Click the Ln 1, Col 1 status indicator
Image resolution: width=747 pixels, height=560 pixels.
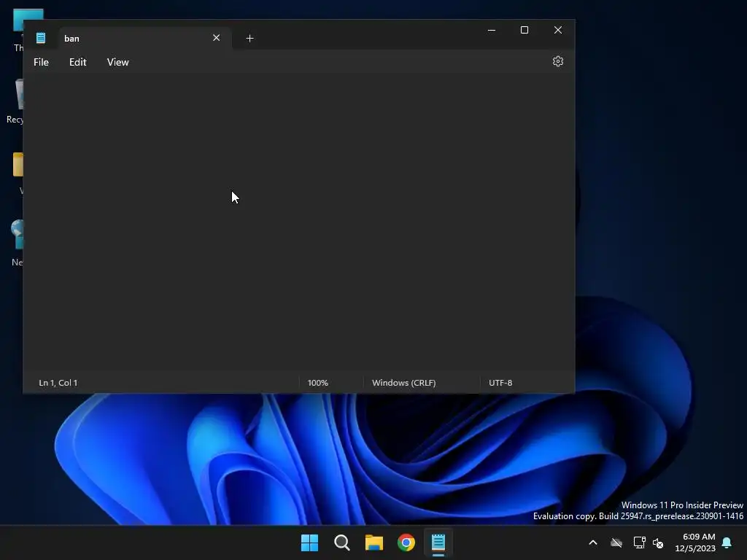(x=58, y=383)
